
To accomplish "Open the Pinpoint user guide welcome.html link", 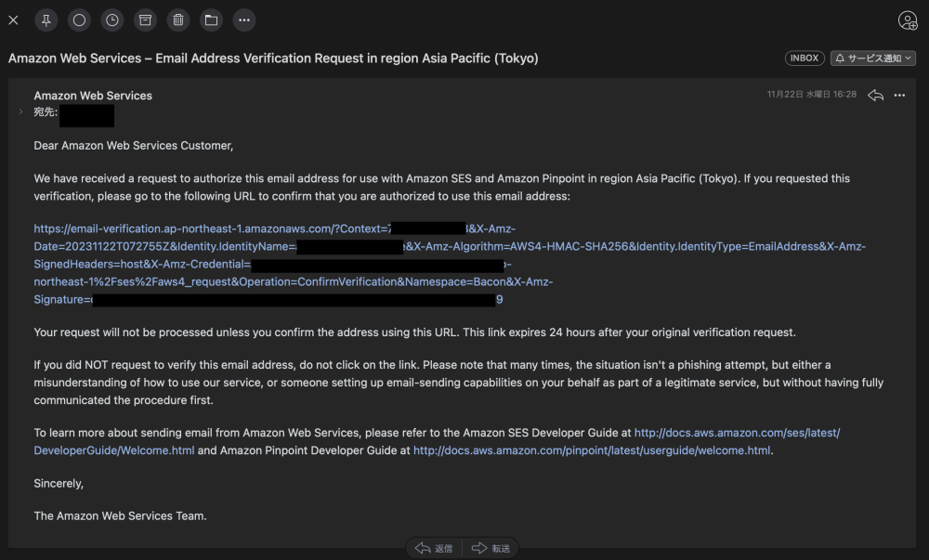I will click(592, 450).
